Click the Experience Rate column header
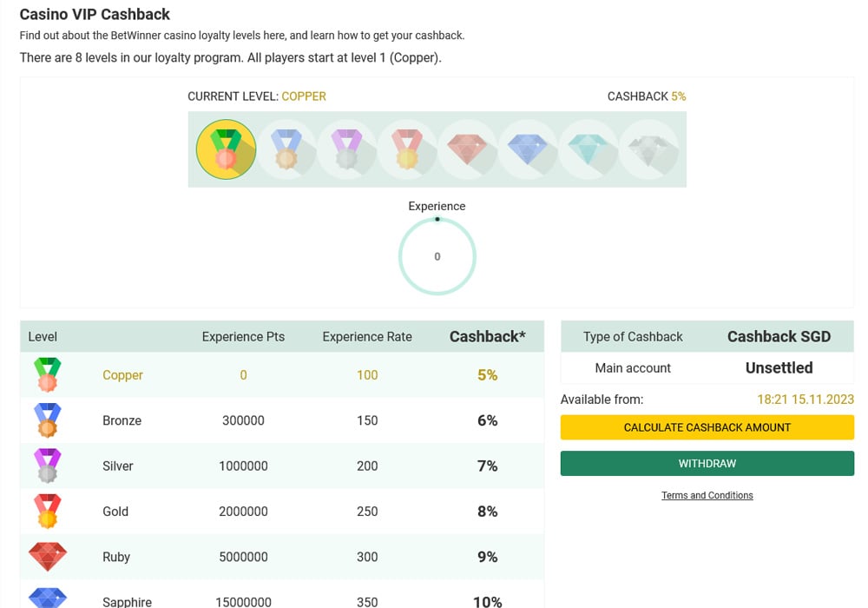Image resolution: width=868 pixels, height=608 pixels. (x=367, y=337)
